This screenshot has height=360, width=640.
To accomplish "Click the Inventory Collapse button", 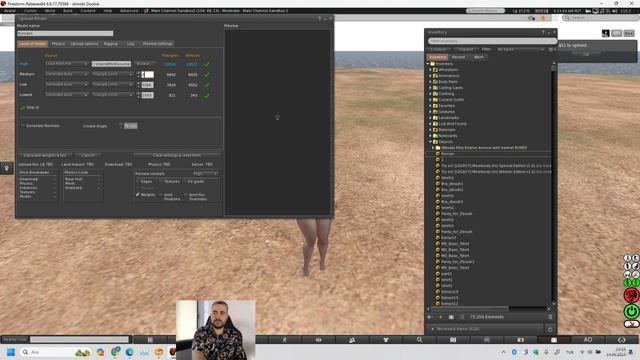I will tap(438, 49).
